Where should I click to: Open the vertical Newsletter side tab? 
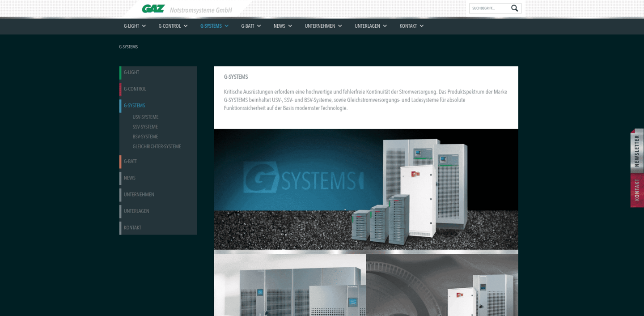point(637,151)
